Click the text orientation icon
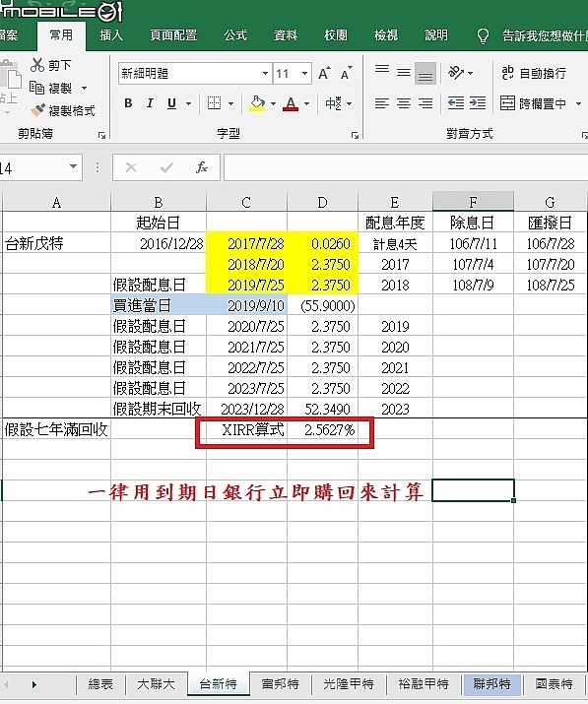 click(456, 72)
